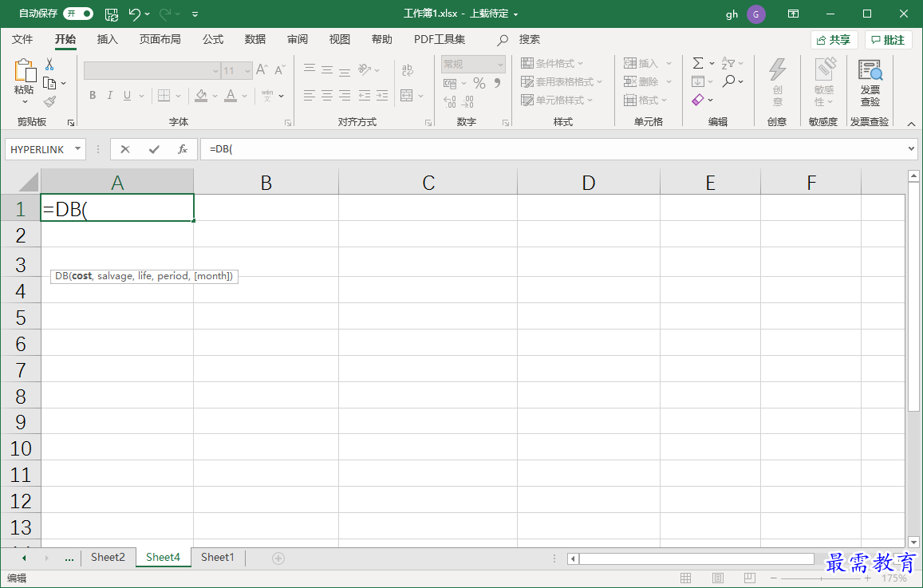Open the font size dropdown
Viewport: 923px width, 588px height.
point(248,71)
